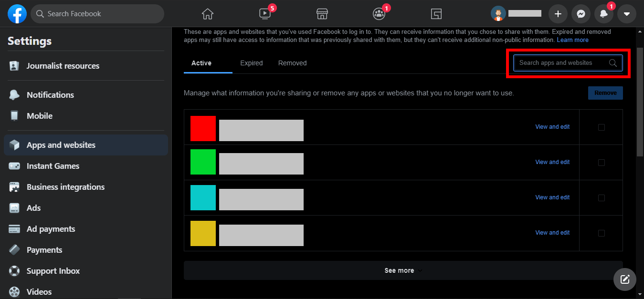This screenshot has height=299, width=644.
Task: Open the account dropdown arrow menu
Action: (x=626, y=14)
